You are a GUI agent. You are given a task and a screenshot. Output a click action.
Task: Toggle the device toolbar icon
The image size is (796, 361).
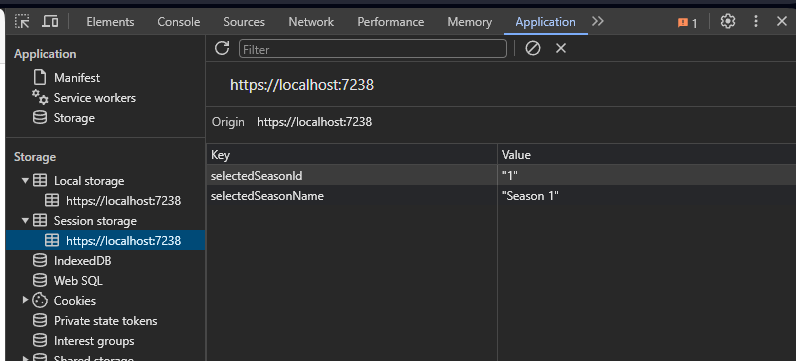click(50, 21)
